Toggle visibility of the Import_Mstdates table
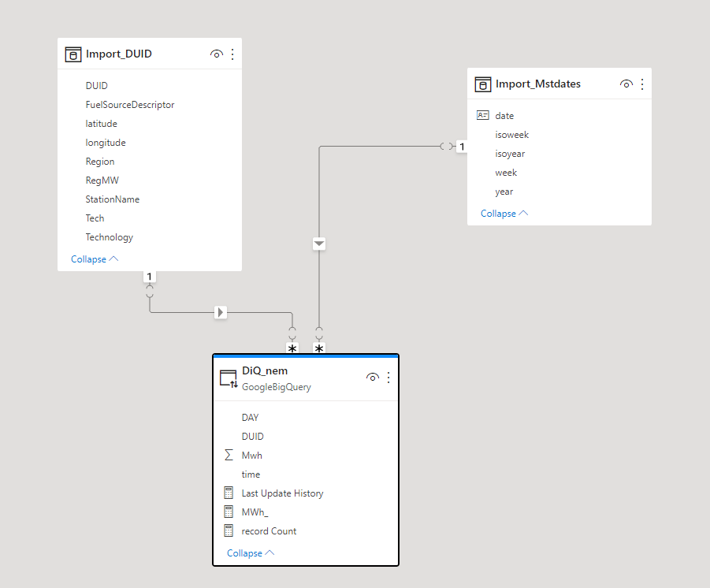This screenshot has width=710, height=588. click(x=626, y=84)
